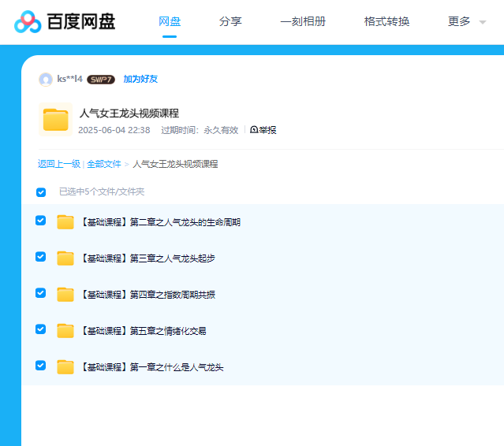
Task: Open the 格式转换 tab
Action: [x=386, y=22]
